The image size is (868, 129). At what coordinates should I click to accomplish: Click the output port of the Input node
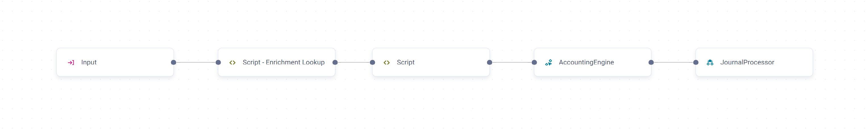(x=174, y=62)
